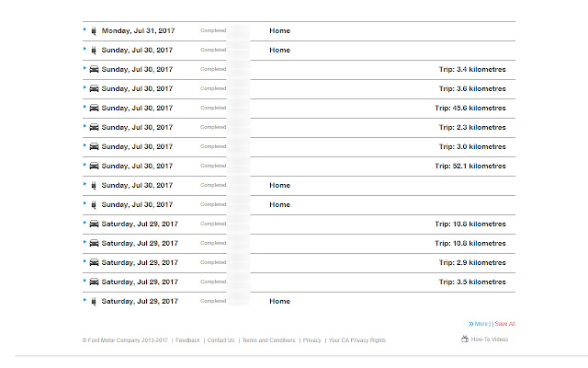The width and height of the screenshot is (588, 368).
Task: Click the Save All link
Action: point(505,324)
